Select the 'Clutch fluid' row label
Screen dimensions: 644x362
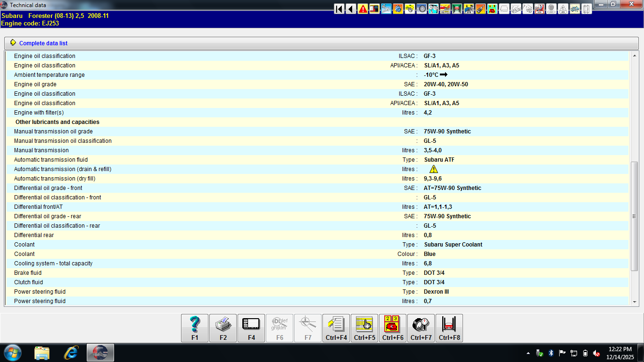coord(28,282)
